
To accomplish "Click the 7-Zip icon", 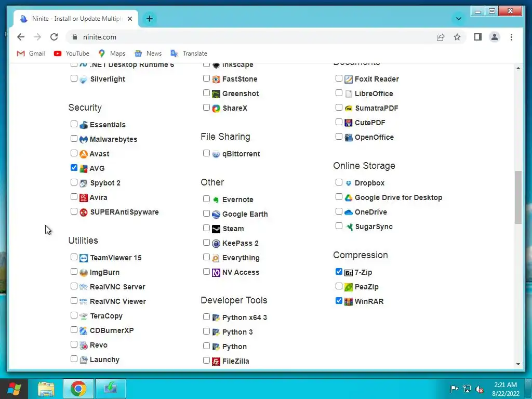I will pyautogui.click(x=349, y=272).
